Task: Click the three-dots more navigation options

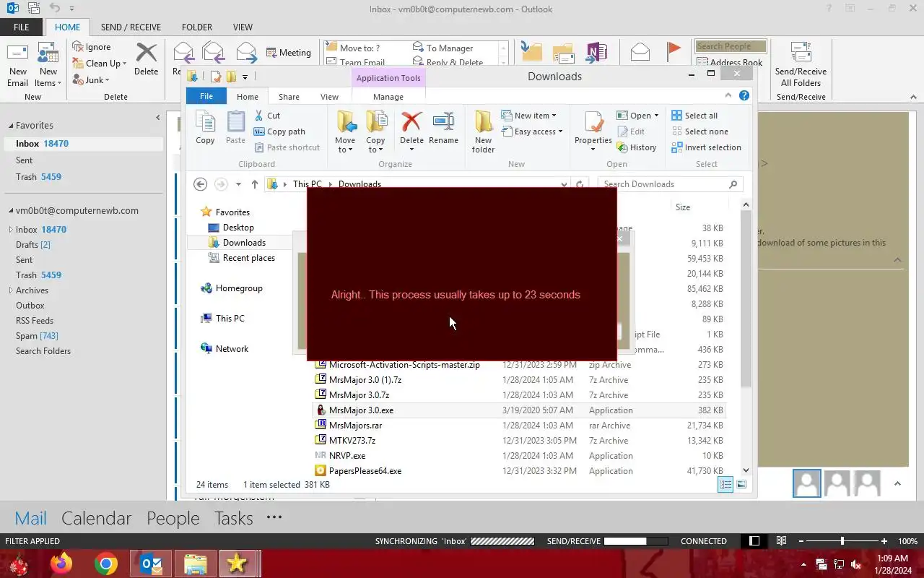Action: 274,517
